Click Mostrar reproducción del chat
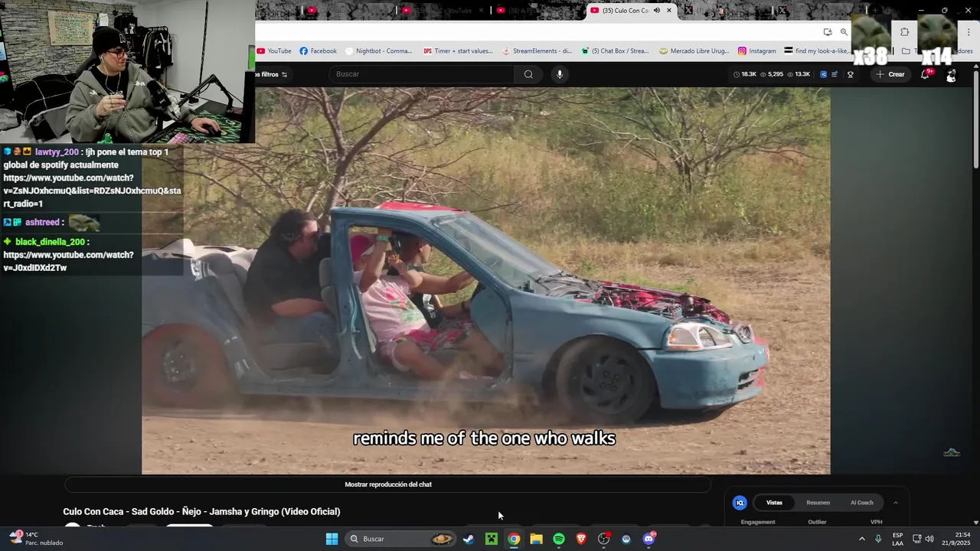Screen dimensions: 980x551 [388, 484]
